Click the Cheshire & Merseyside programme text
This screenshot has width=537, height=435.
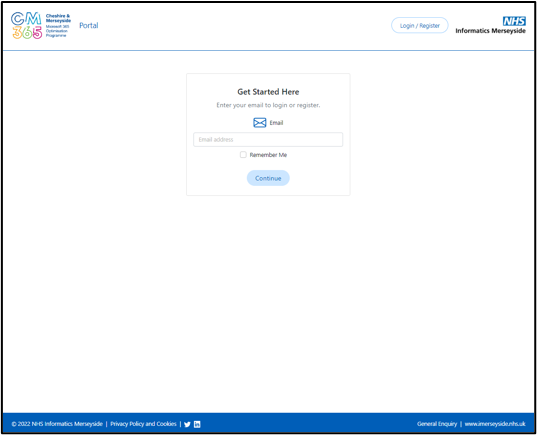[x=58, y=26]
